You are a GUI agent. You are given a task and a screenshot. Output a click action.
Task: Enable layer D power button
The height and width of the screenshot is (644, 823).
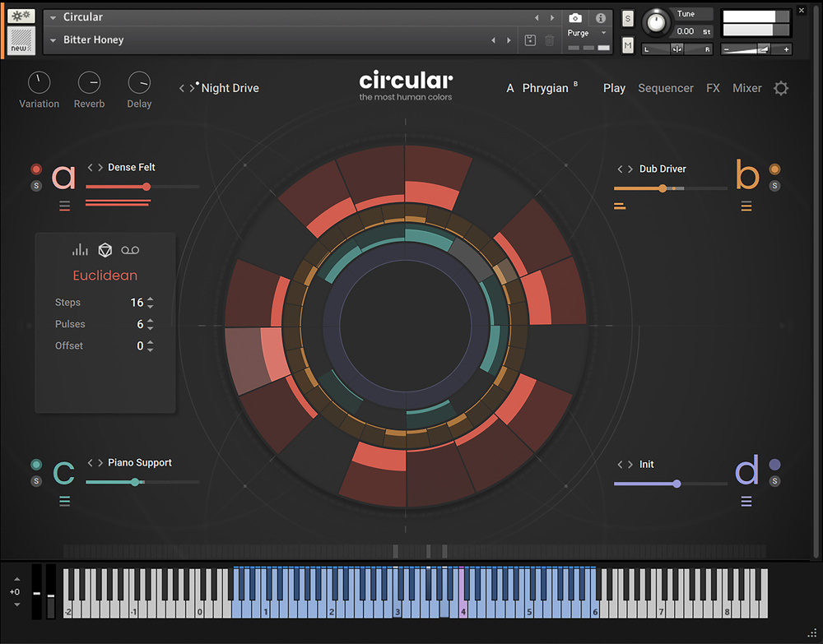[x=774, y=465]
